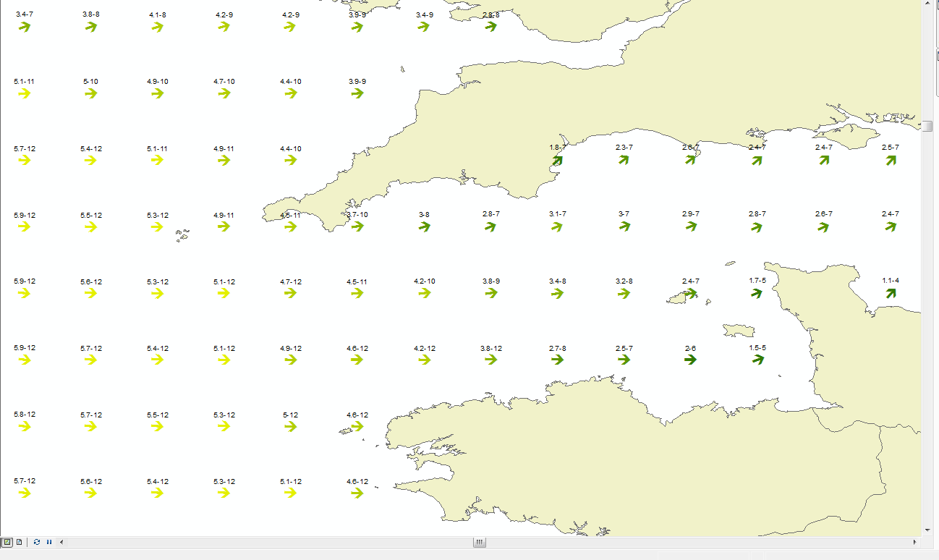Select the arrow labeled 1.5-5
The height and width of the screenshot is (560, 939).
tap(757, 360)
